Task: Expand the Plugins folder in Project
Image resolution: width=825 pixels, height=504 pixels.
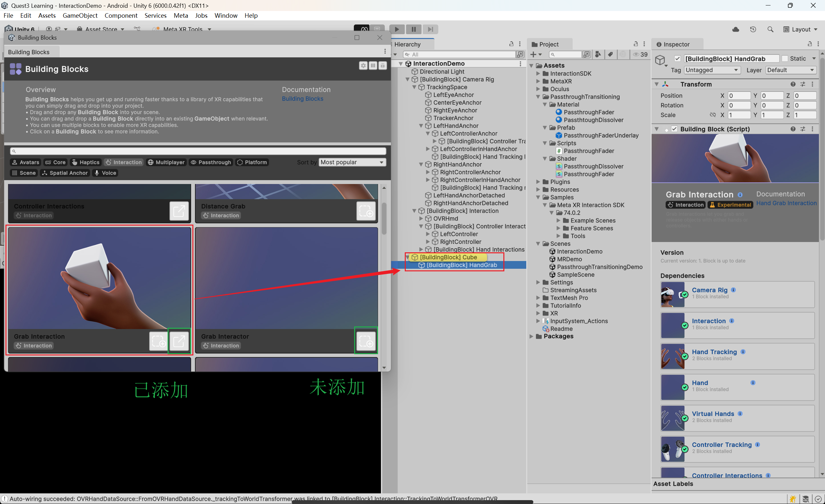Action: [x=538, y=182]
